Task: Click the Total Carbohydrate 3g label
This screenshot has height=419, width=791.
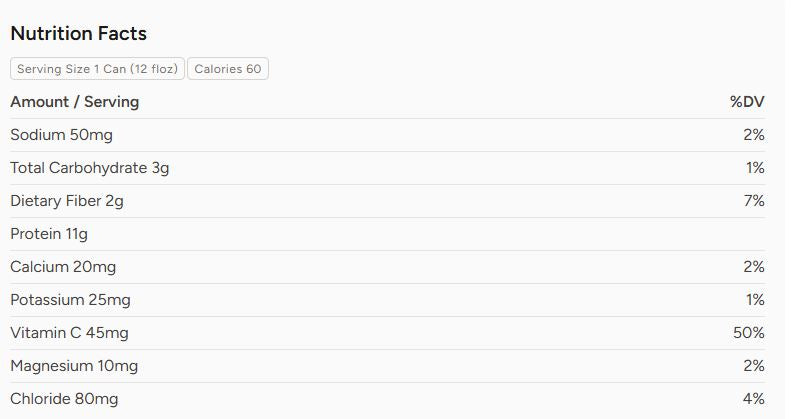Action: (90, 168)
